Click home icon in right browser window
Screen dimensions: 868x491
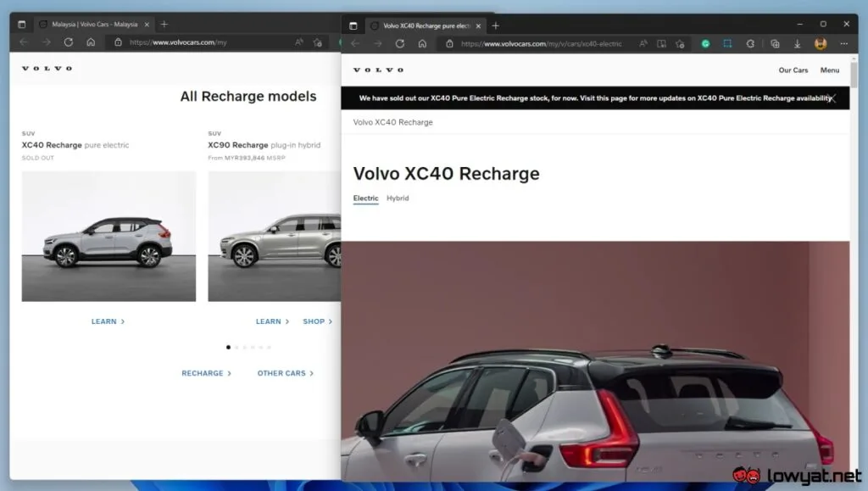422,44
